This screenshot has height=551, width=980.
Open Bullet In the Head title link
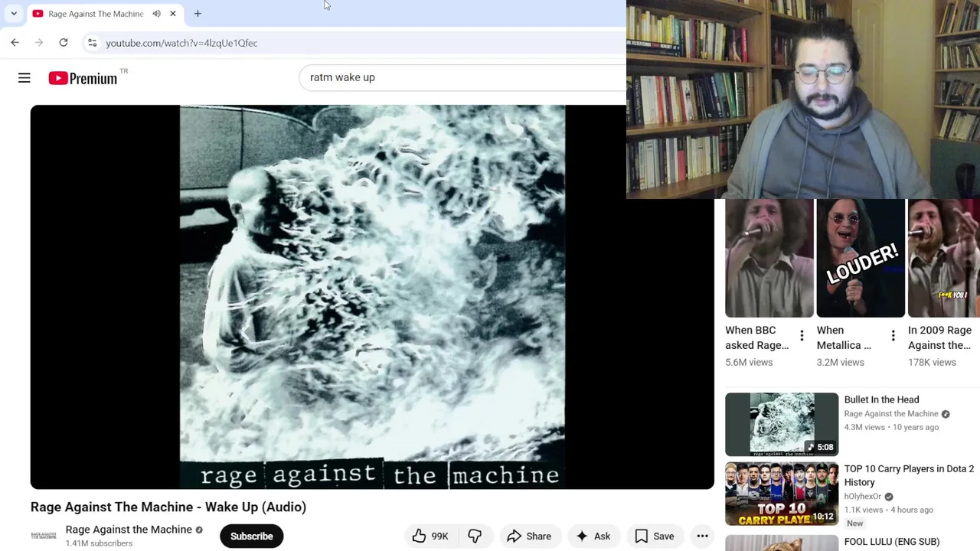881,399
